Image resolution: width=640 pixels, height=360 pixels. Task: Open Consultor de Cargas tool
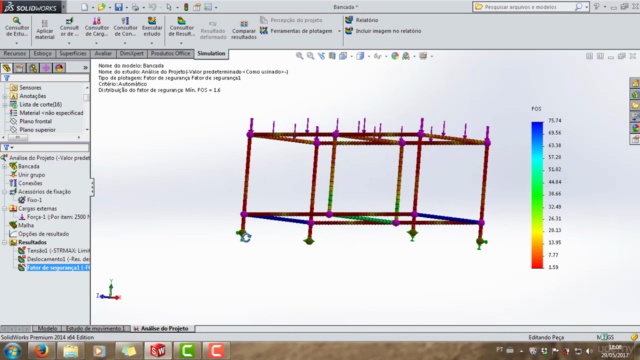click(x=97, y=27)
